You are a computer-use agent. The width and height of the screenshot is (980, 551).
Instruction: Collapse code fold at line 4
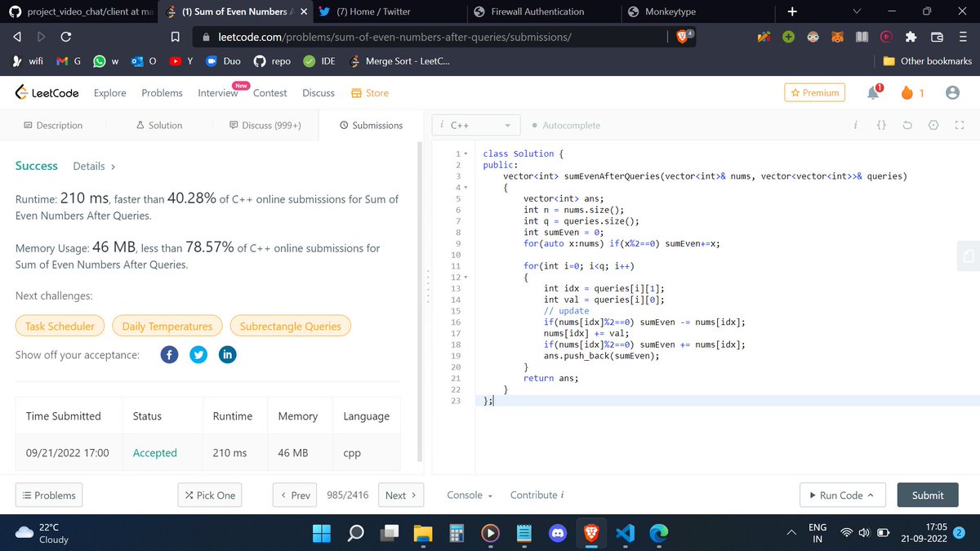coord(465,188)
